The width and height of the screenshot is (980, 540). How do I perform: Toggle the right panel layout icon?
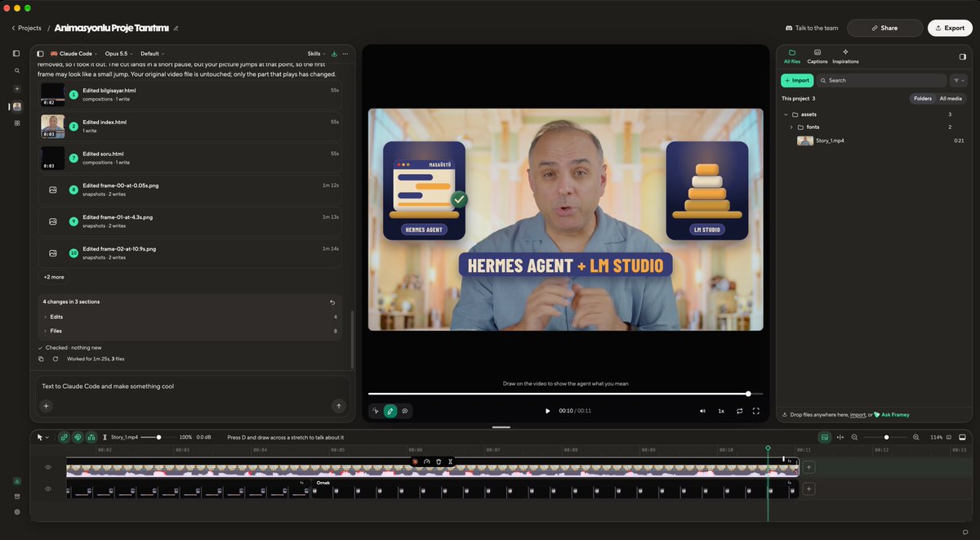click(962, 56)
